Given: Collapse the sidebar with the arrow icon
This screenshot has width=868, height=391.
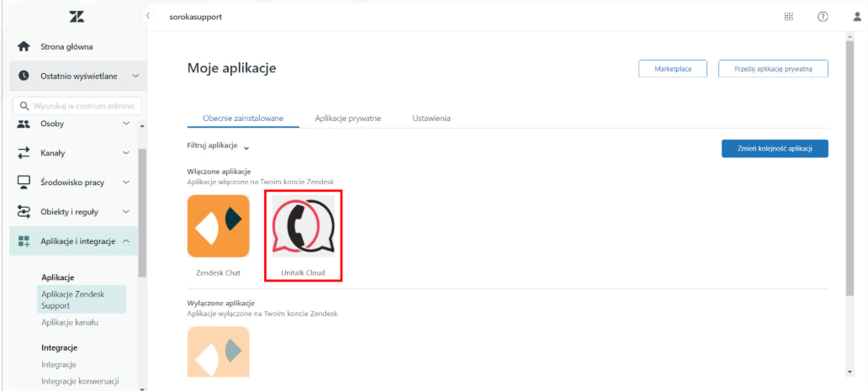Looking at the screenshot, I should [x=149, y=16].
